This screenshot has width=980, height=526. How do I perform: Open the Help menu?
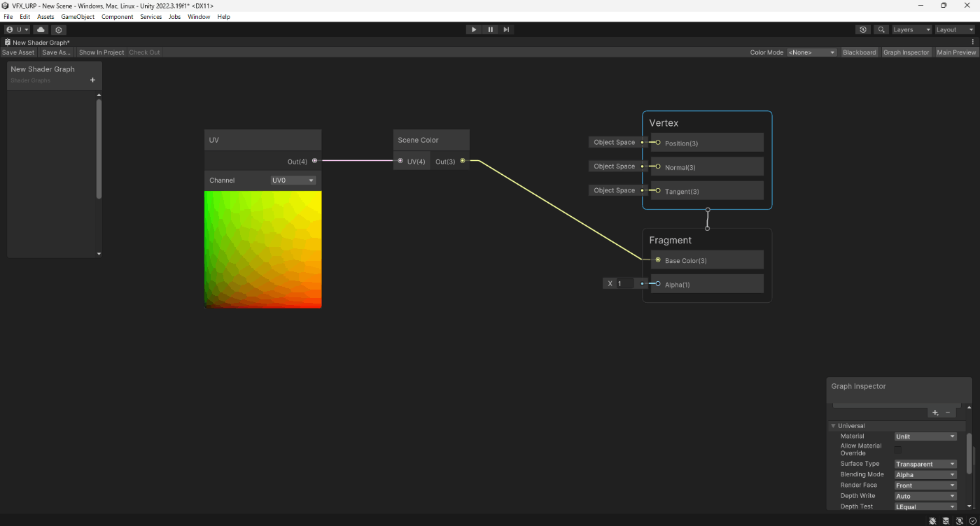tap(223, 17)
